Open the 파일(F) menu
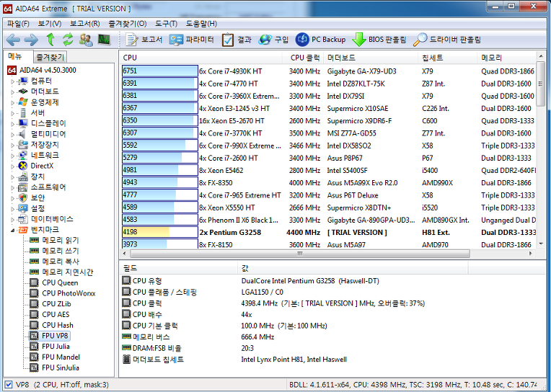Viewport: 551px width, 392px height. (18, 24)
